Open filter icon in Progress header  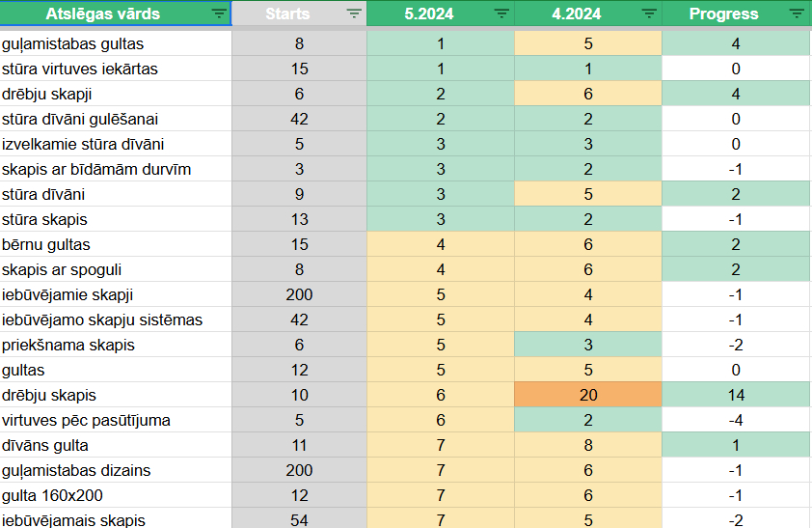(x=796, y=14)
